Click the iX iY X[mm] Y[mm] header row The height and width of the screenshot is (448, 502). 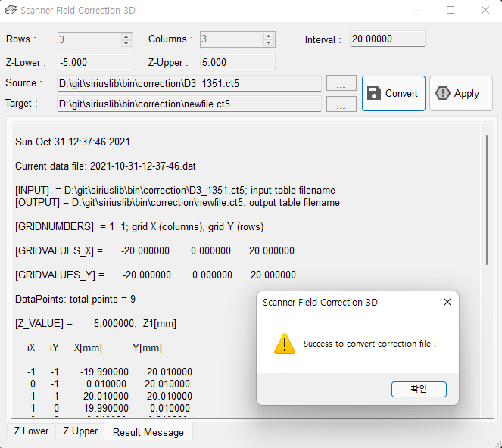pyautogui.click(x=95, y=347)
